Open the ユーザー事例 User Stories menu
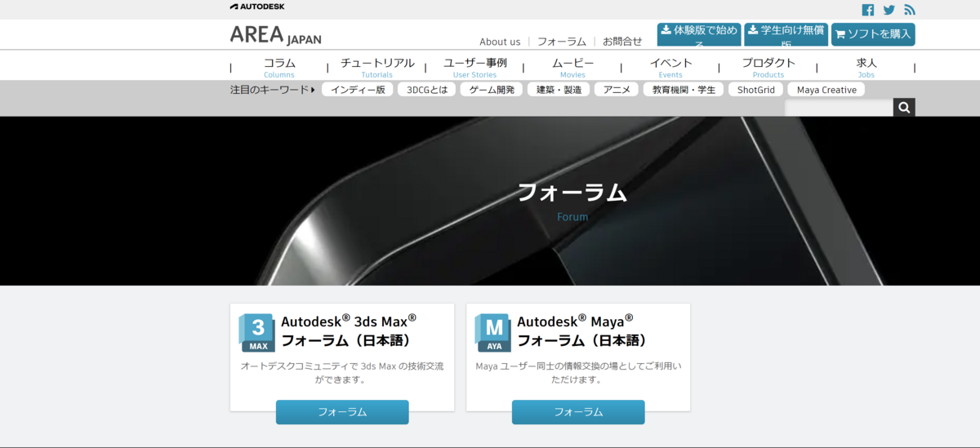The height and width of the screenshot is (448, 980). click(x=474, y=67)
